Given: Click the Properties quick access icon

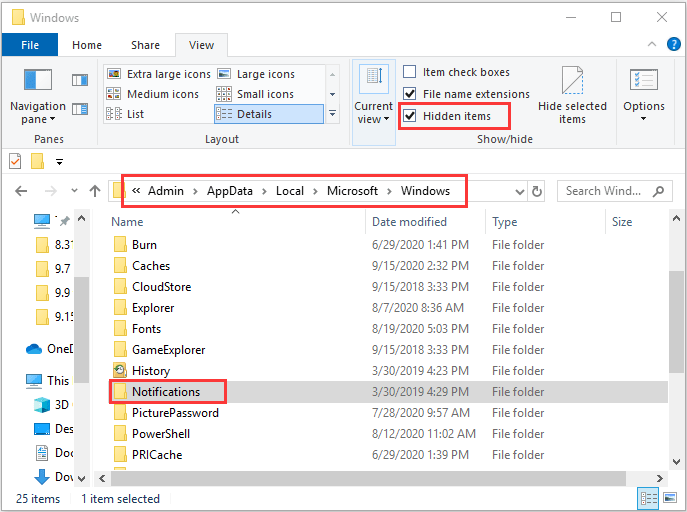Looking at the screenshot, I should click(x=15, y=162).
